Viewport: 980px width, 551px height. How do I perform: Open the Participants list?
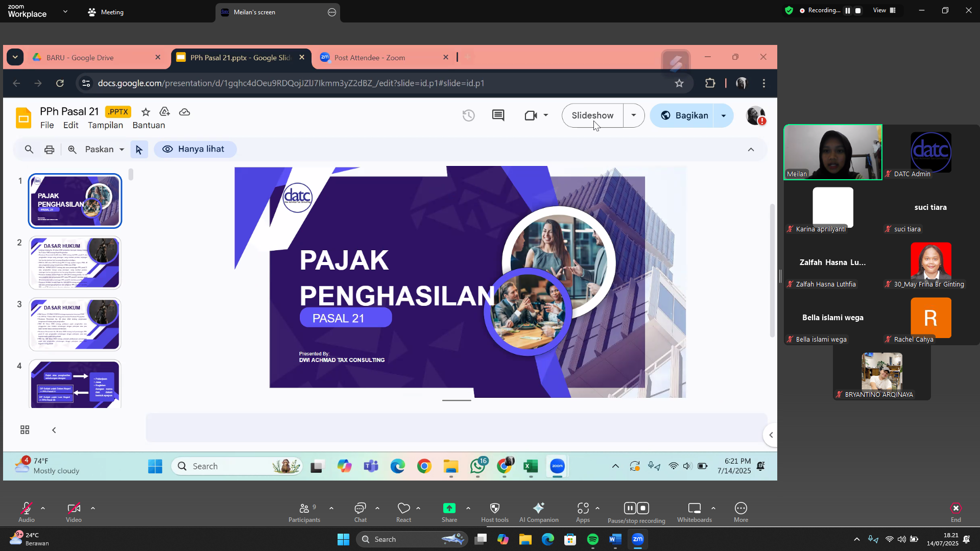(304, 512)
